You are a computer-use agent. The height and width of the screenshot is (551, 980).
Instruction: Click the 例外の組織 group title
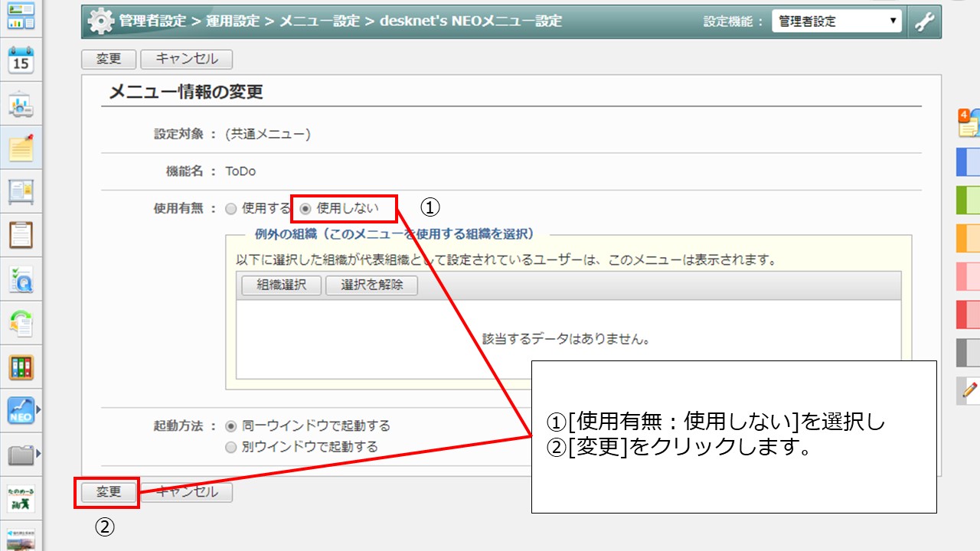pyautogui.click(x=394, y=234)
